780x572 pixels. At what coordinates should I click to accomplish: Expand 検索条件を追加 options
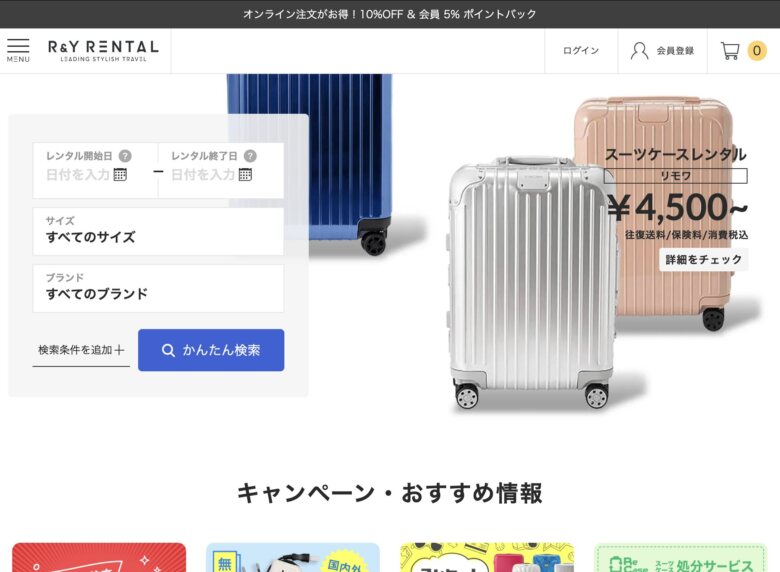(81, 350)
